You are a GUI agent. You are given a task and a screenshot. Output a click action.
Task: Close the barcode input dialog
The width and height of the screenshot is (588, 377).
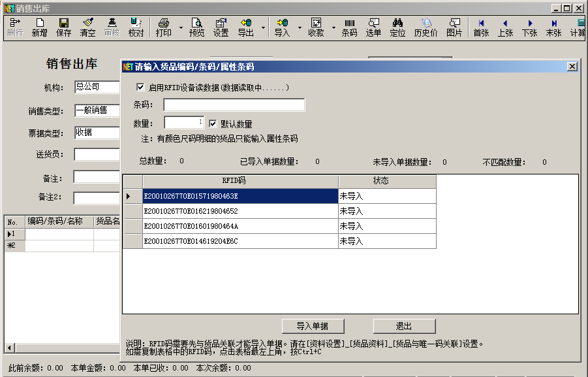(572, 67)
